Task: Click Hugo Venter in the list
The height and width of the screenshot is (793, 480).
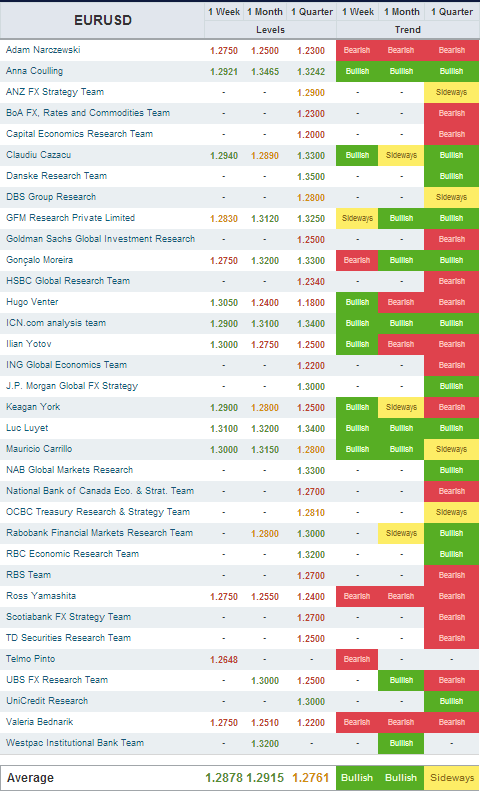Action: pyautogui.click(x=32, y=302)
